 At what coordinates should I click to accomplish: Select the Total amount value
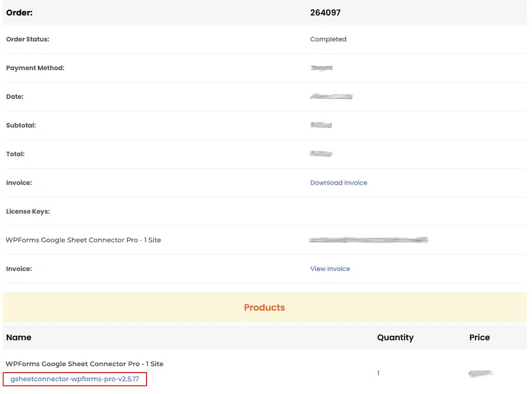point(321,154)
